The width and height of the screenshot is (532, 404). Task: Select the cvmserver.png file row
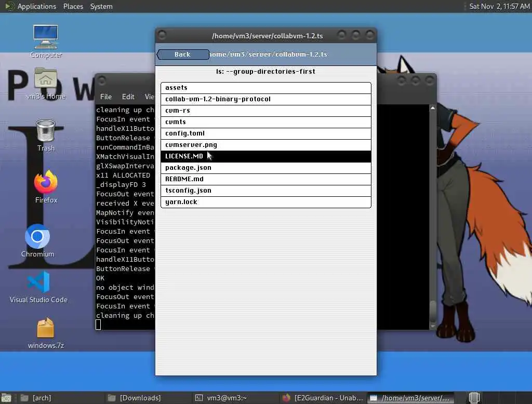[266, 145]
